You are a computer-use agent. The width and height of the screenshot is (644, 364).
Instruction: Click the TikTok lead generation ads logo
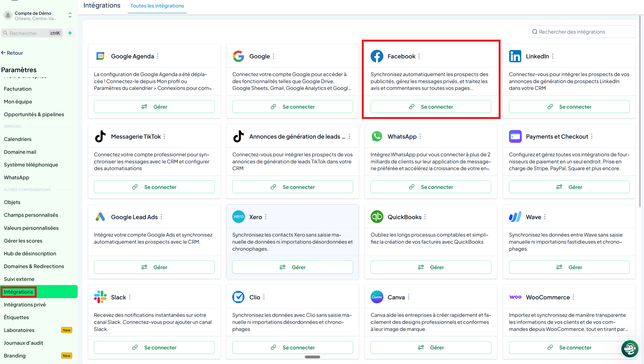pyautogui.click(x=238, y=136)
